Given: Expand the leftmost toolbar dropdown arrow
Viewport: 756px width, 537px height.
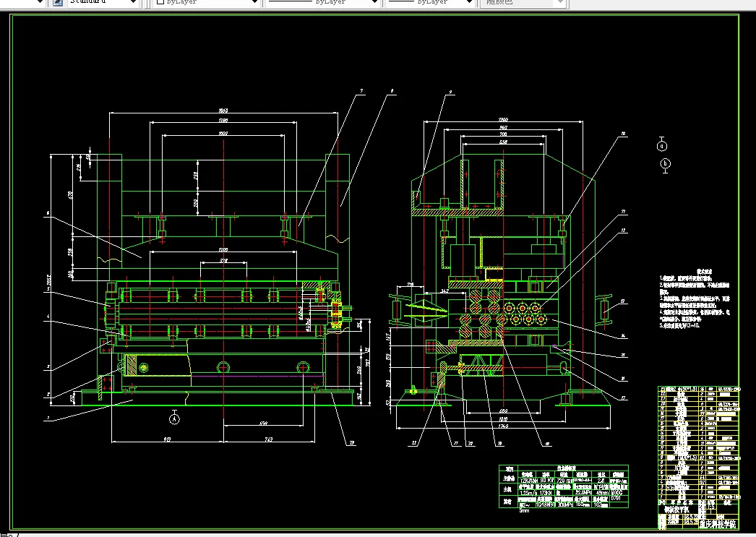Looking at the screenshot, I should tap(40, 2).
